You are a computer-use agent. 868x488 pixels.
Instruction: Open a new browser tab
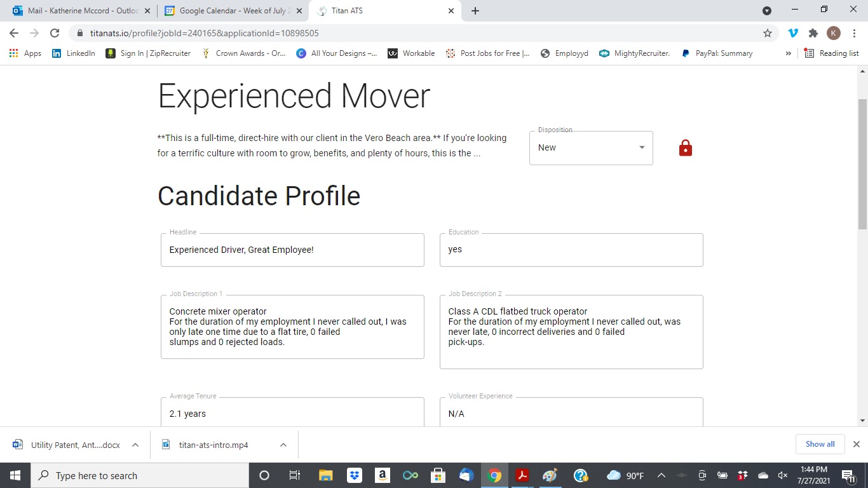475,11
